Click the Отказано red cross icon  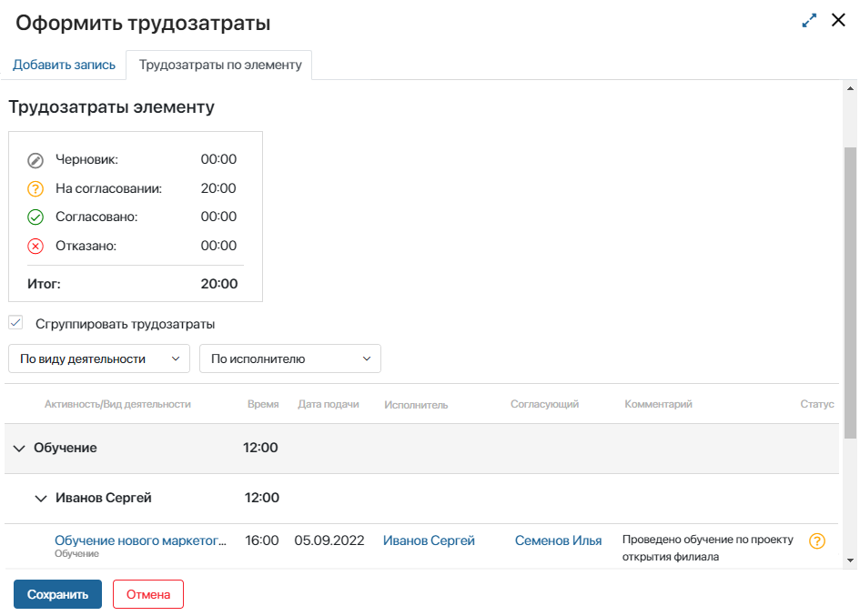pyautogui.click(x=35, y=247)
